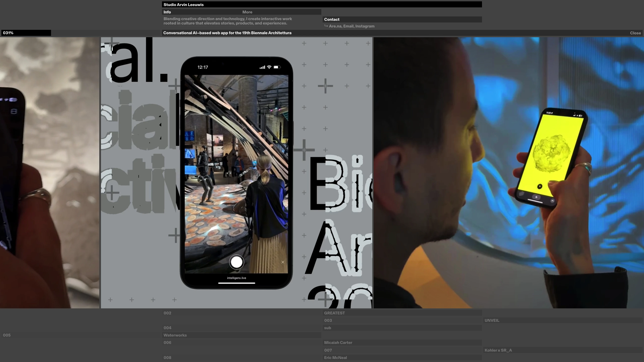
Task: Switch to the More tab
Action: 247,12
